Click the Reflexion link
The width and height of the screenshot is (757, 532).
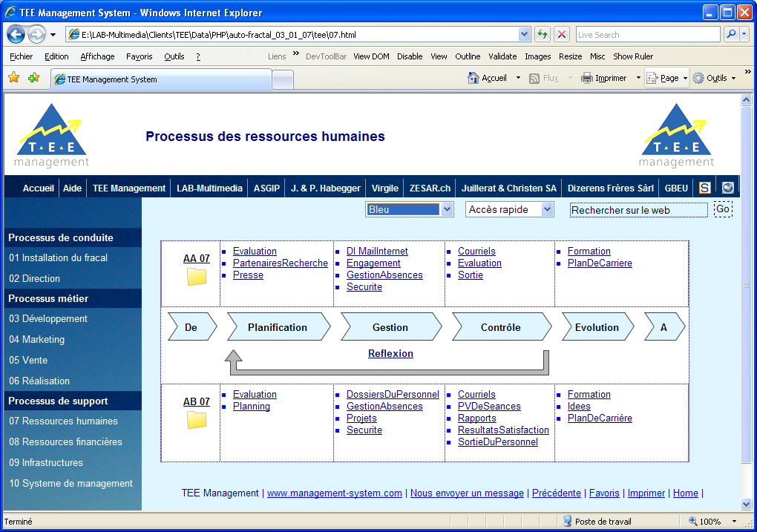tap(390, 353)
